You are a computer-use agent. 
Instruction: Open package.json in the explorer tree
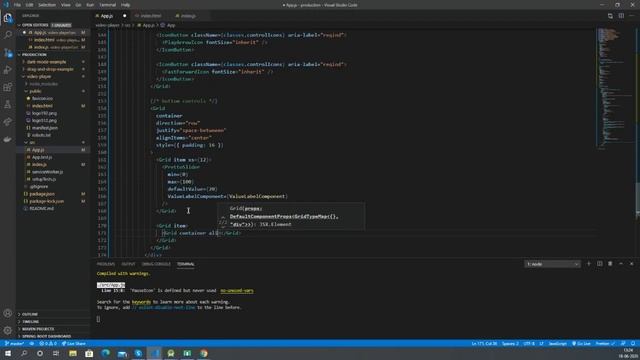point(42,194)
